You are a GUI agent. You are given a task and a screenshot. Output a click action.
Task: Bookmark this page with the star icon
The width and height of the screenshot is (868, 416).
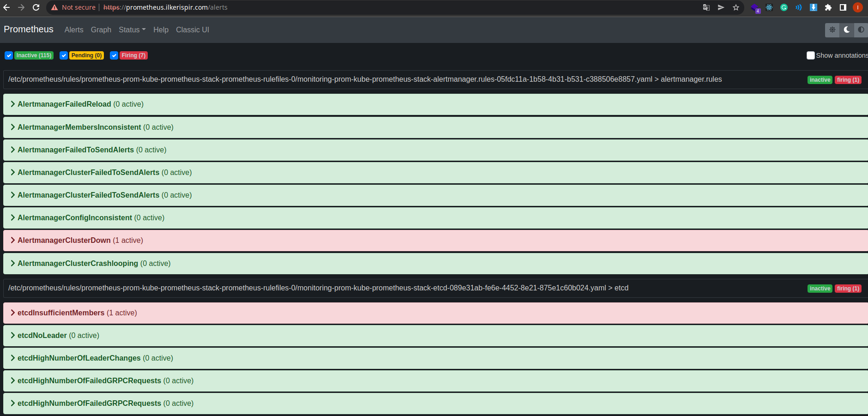click(x=736, y=7)
